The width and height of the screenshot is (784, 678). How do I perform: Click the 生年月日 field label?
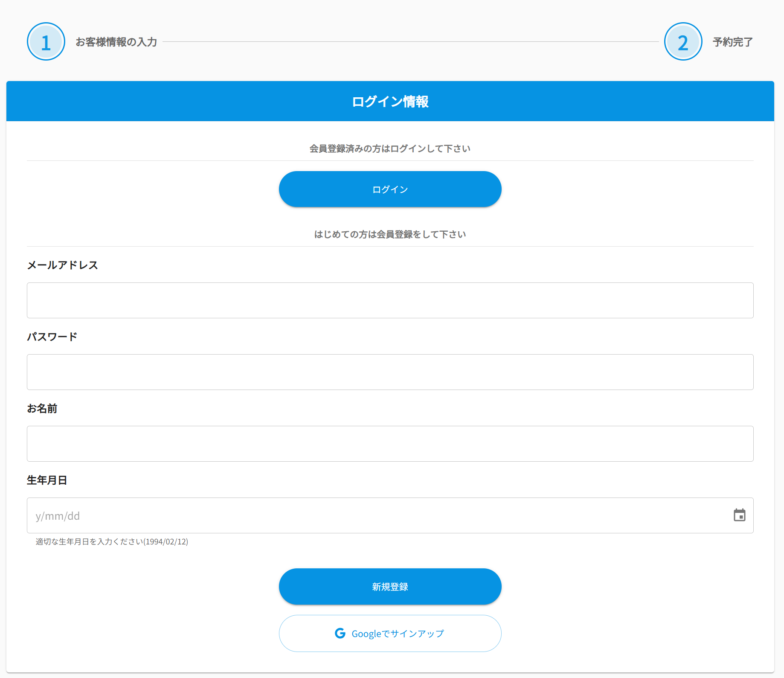[x=47, y=480]
